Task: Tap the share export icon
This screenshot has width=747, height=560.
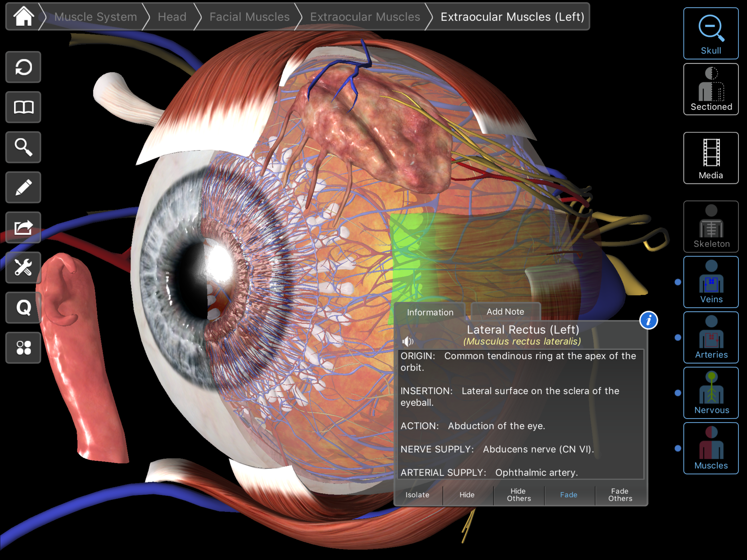Action: coord(23,227)
